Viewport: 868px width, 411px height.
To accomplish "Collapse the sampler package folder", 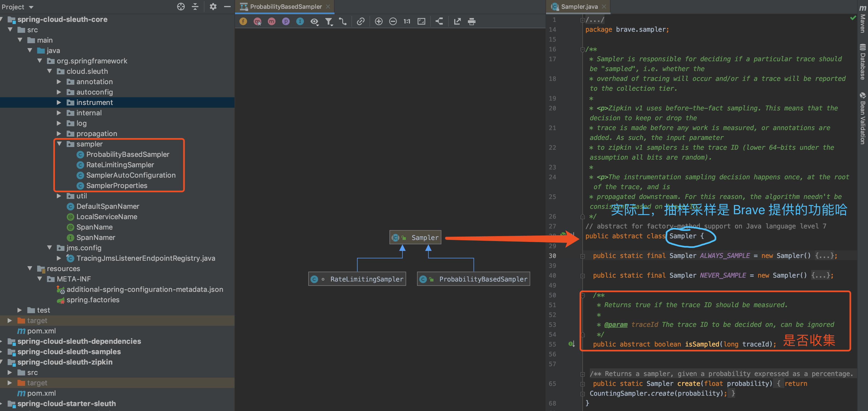I will point(59,144).
